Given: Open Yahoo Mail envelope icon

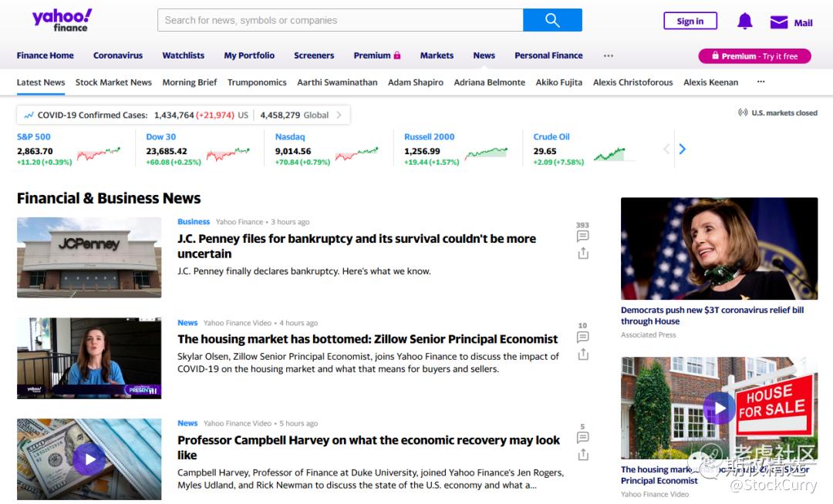Looking at the screenshot, I should tap(779, 22).
